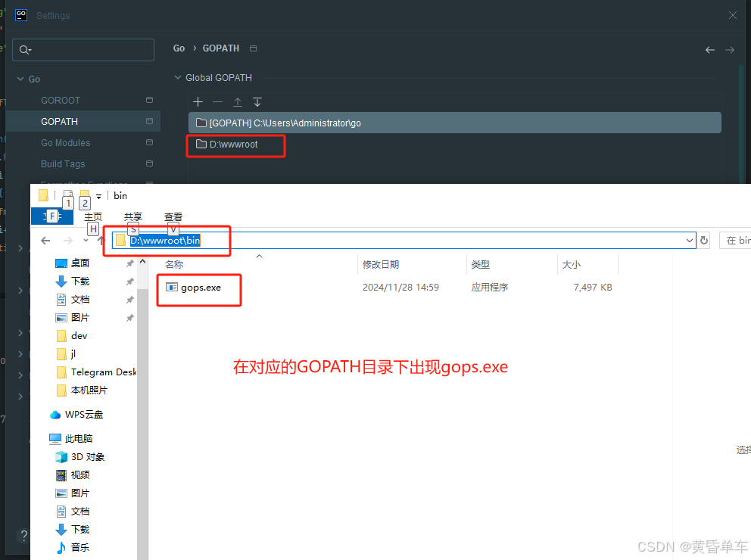Open 3D 对象 under 此电脑
The image size is (751, 560).
[x=88, y=456]
